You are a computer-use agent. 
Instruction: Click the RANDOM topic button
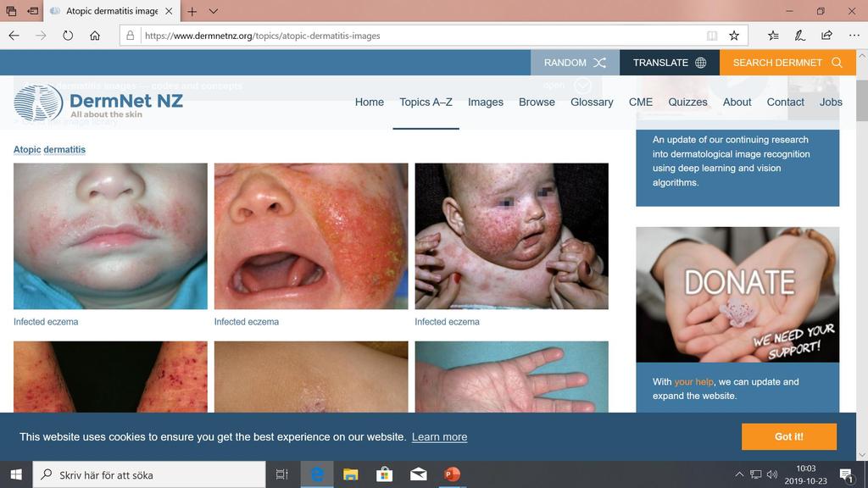coord(575,63)
